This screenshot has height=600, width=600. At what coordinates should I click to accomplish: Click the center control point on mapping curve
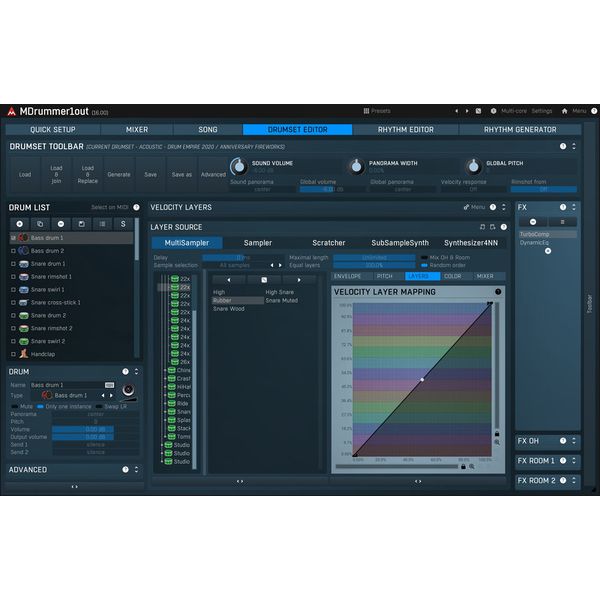[x=422, y=380]
